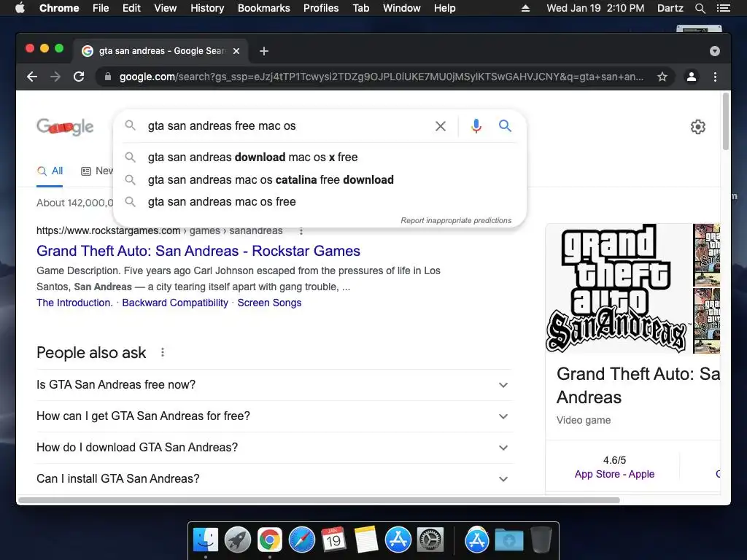747x560 pixels.
Task: Open the Window menu
Action: tap(402, 8)
